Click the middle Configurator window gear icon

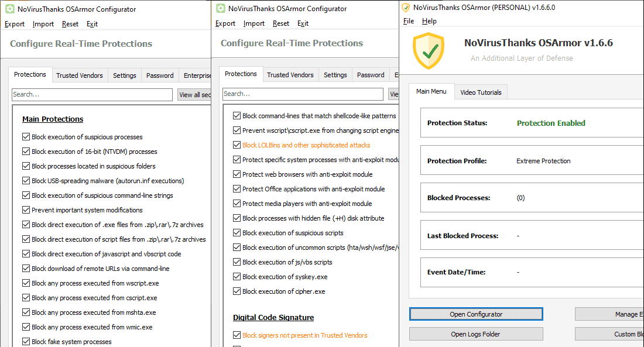point(220,8)
